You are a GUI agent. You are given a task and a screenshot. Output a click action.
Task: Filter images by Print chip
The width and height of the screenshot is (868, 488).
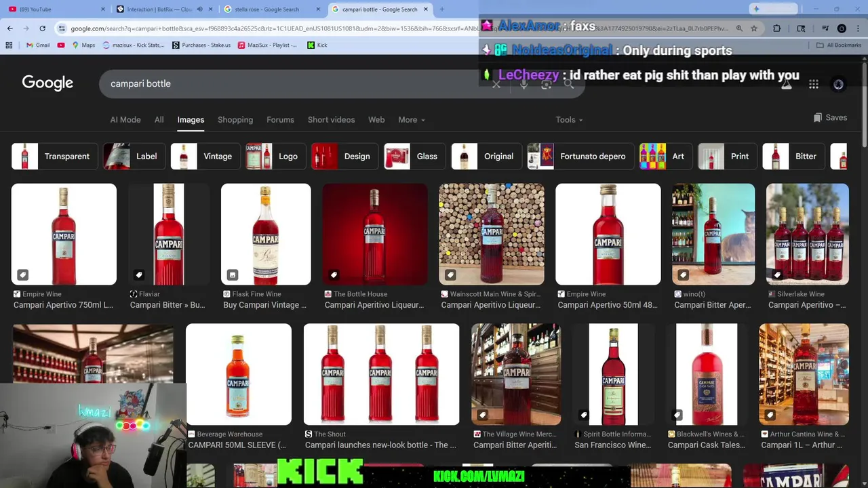[727, 157]
